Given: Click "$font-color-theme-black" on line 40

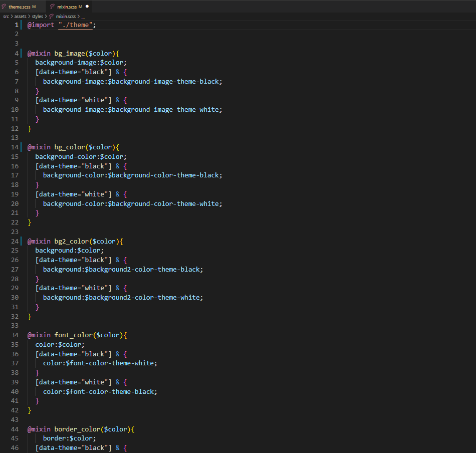Looking at the screenshot, I should point(110,392).
